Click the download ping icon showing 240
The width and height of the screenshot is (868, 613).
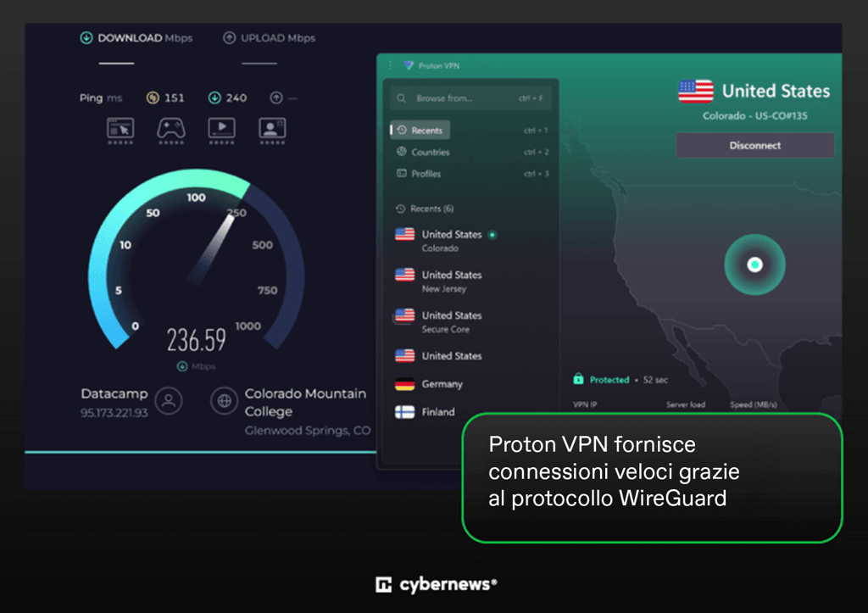click(x=214, y=98)
